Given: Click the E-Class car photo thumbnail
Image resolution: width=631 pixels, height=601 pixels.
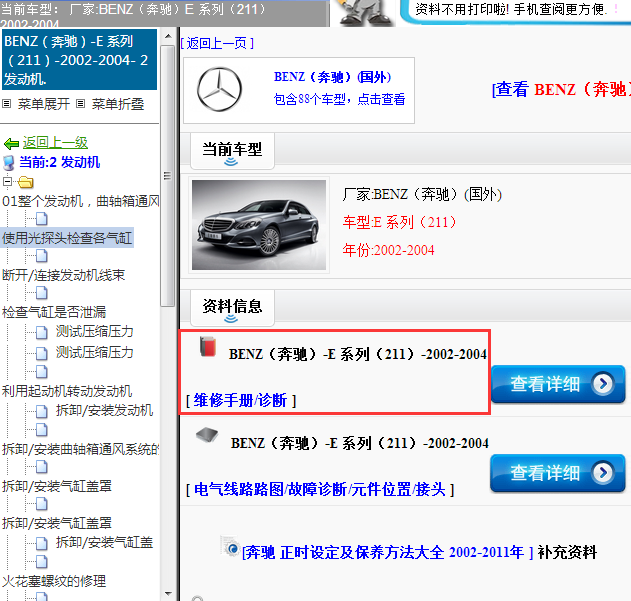Looking at the screenshot, I should coord(259,225).
